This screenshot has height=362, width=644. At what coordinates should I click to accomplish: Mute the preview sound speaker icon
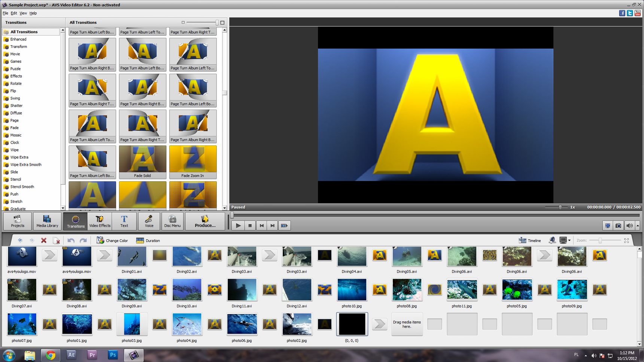[x=629, y=226]
